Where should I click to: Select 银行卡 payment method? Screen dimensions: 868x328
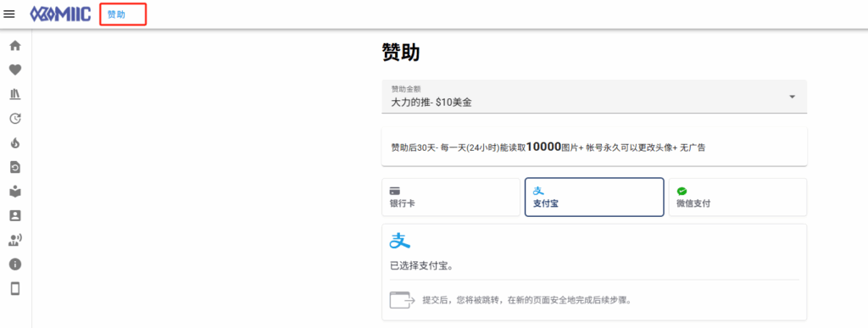coord(451,197)
